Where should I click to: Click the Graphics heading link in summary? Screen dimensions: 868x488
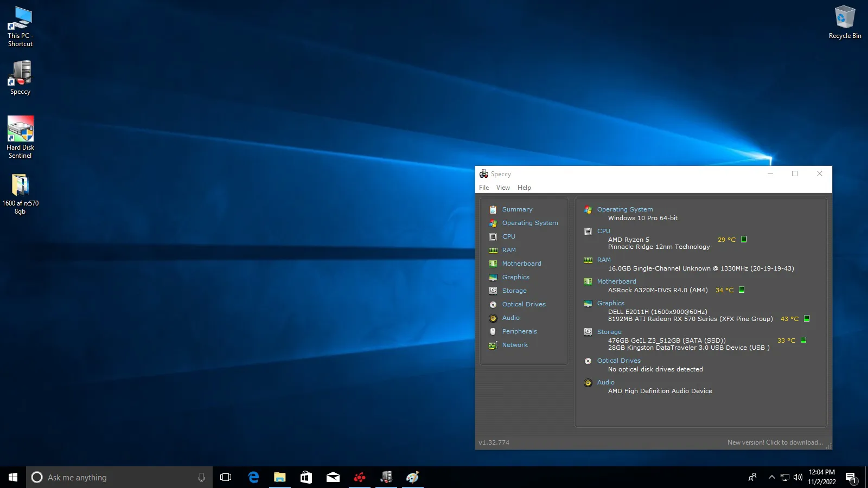point(610,303)
